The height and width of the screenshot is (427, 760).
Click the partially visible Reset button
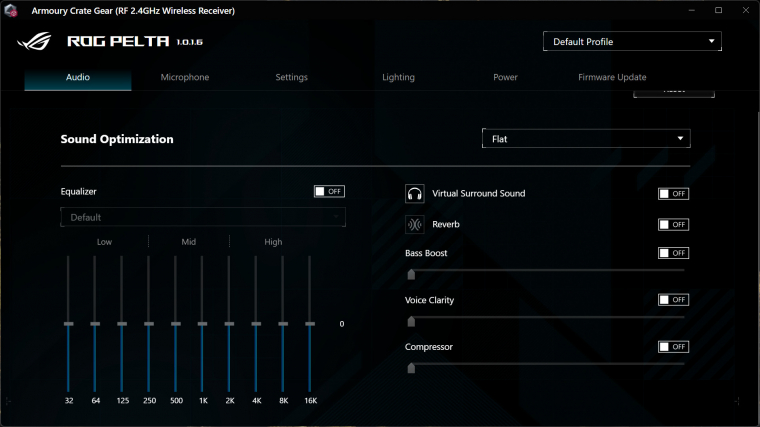coord(673,92)
